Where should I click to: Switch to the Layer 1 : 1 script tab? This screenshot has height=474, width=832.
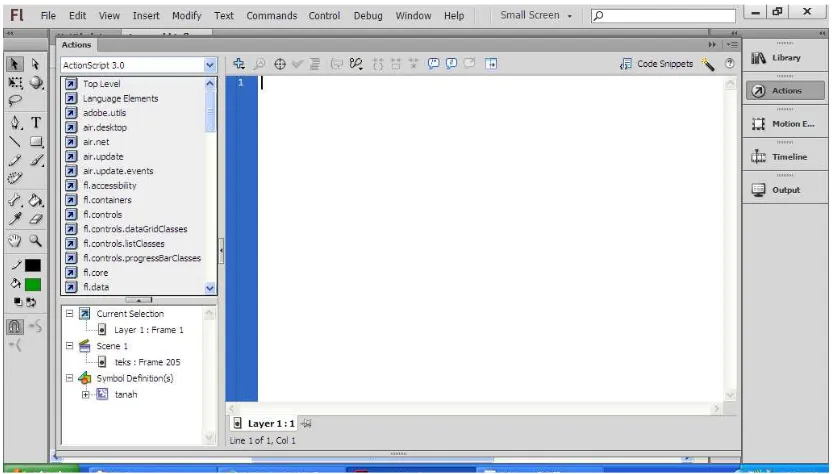264,424
